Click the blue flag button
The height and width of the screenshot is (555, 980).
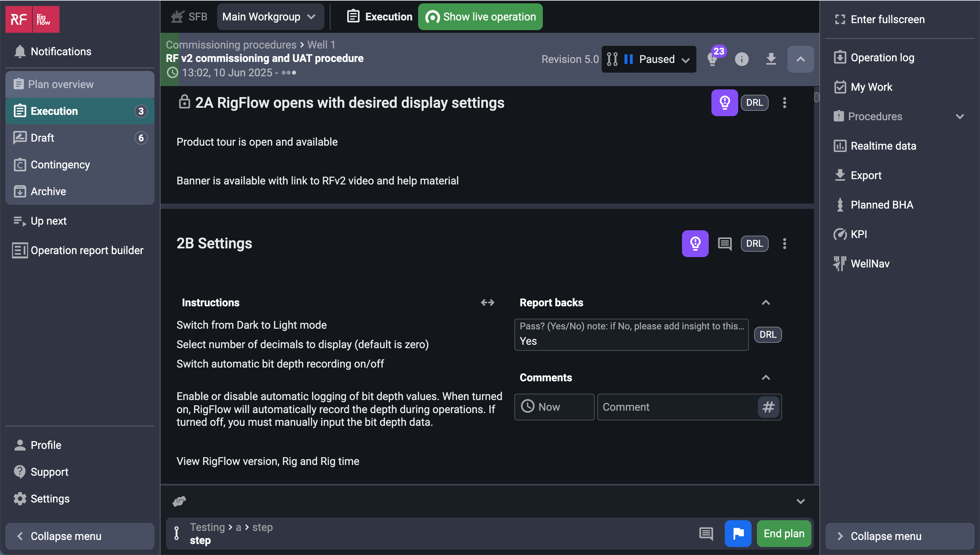[x=738, y=533]
